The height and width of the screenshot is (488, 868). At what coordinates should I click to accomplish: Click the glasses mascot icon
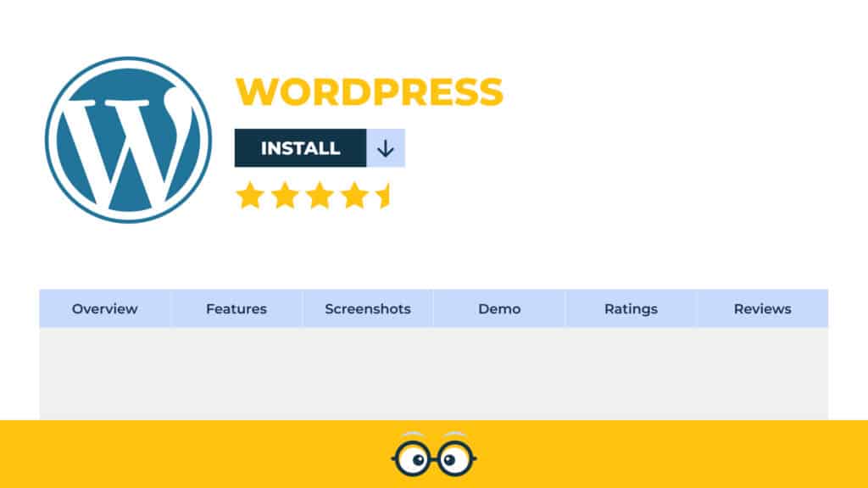coord(434,454)
